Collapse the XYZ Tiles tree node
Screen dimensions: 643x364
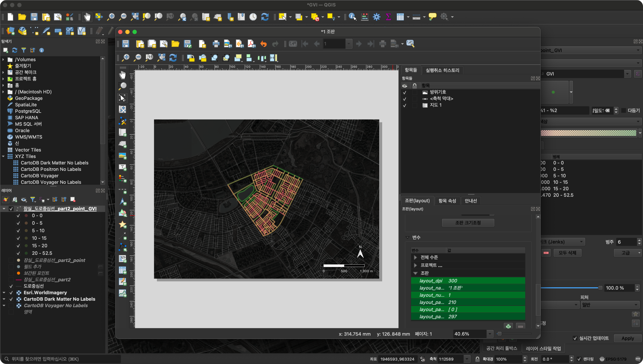click(x=3, y=156)
